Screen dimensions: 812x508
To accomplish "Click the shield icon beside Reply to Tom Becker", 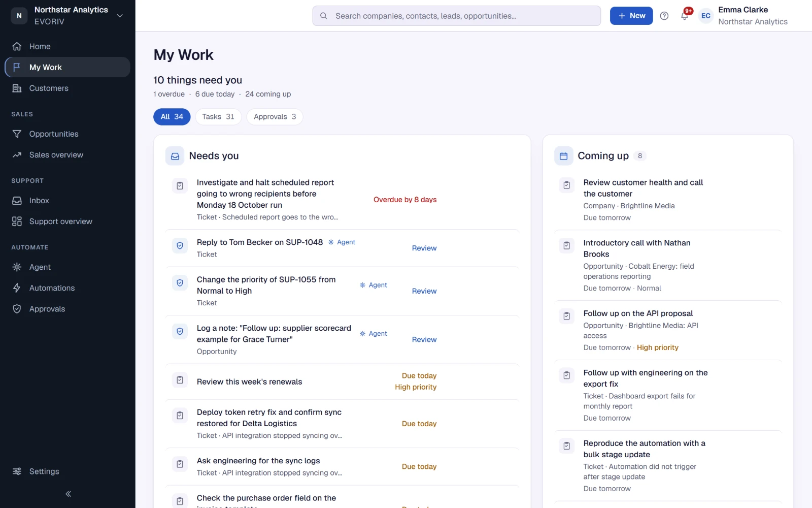I will (x=180, y=246).
